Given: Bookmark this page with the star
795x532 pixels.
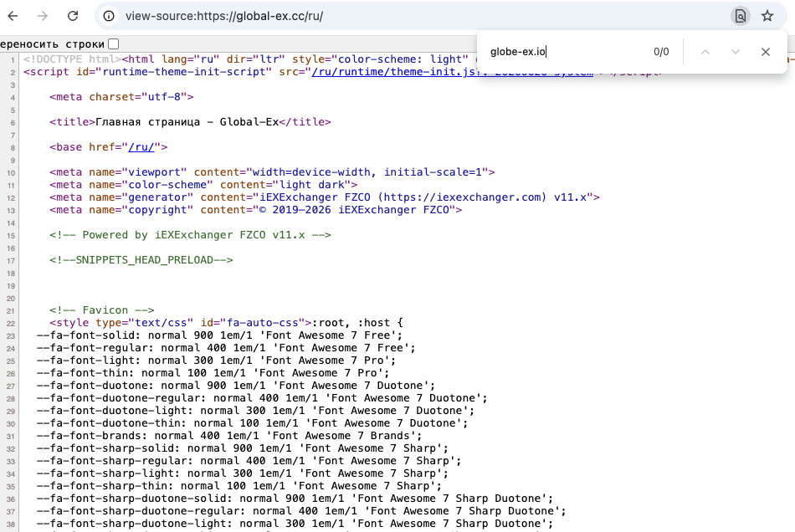Looking at the screenshot, I should coord(767,16).
